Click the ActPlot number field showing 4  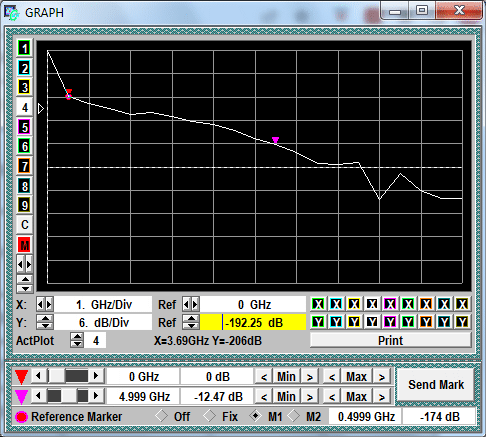[96, 341]
